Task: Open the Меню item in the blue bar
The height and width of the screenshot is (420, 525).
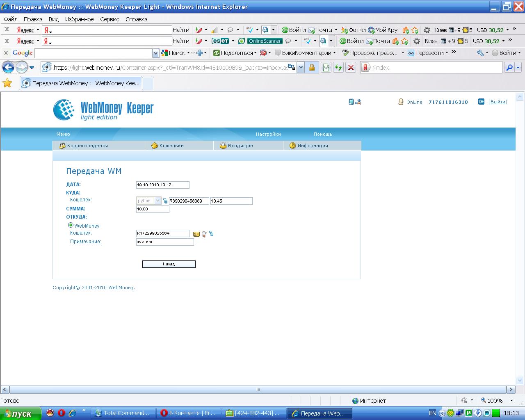Action: click(x=63, y=134)
